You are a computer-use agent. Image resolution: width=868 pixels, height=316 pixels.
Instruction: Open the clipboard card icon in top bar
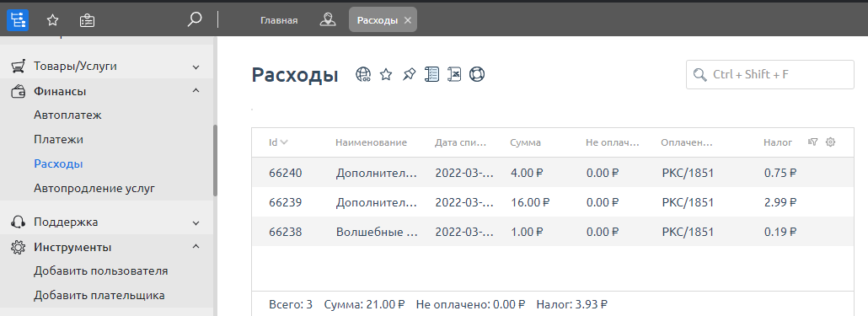pos(87,20)
